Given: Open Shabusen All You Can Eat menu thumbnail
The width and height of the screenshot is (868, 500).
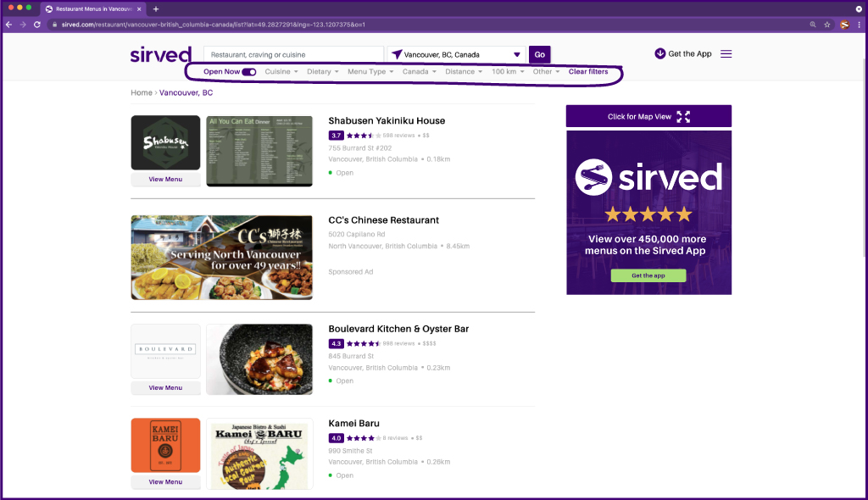Looking at the screenshot, I should pos(259,151).
